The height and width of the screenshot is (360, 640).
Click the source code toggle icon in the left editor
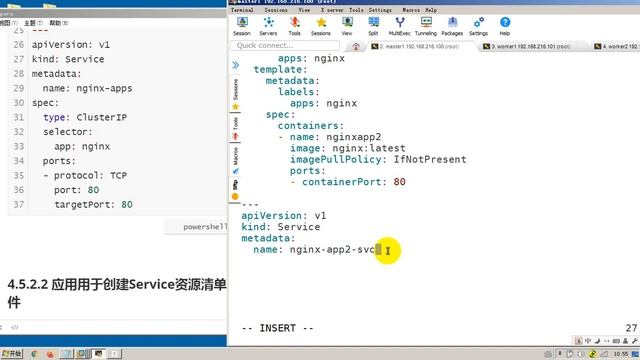tap(15, 327)
